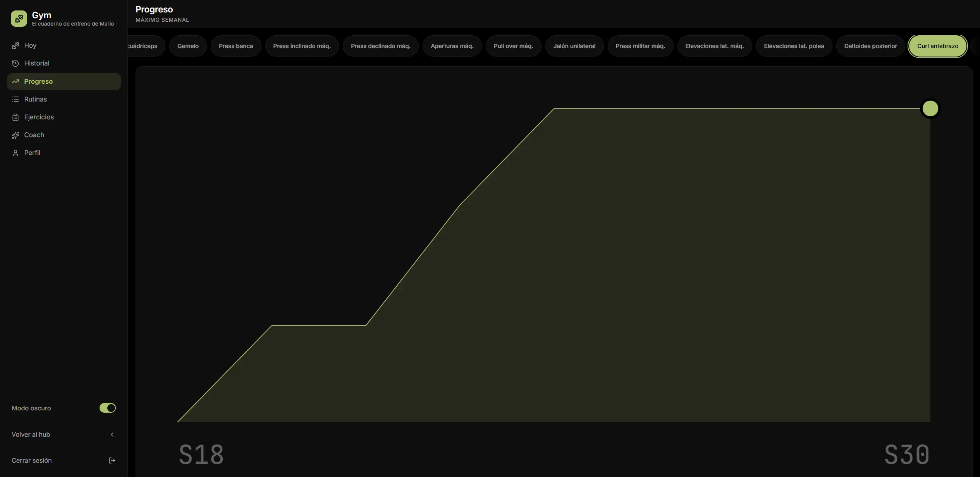Click the Hoy dumbbell icon

[x=15, y=46]
